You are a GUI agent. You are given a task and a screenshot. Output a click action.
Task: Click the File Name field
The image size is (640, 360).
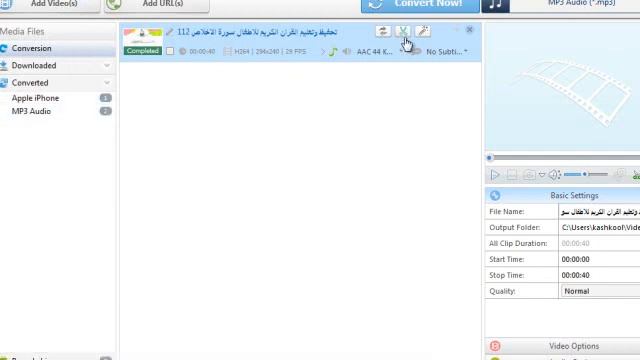pos(599,212)
